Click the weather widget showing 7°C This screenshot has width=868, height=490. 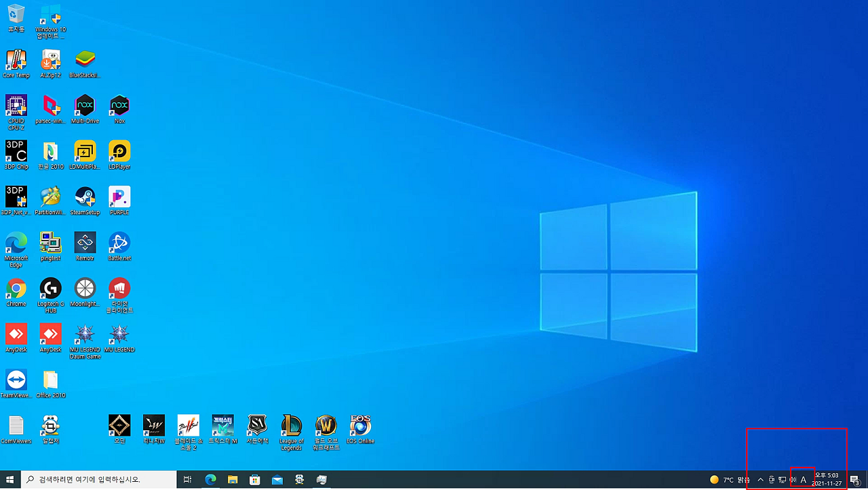pyautogui.click(x=730, y=480)
